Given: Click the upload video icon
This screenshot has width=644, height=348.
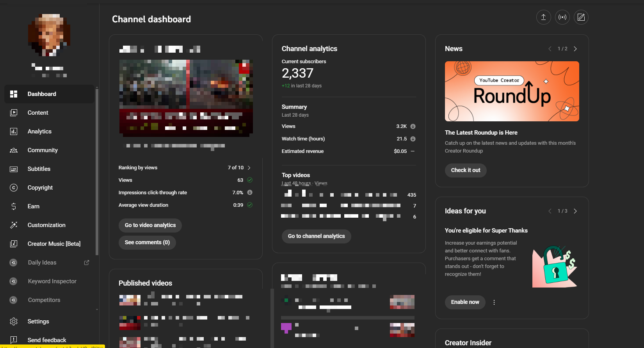Looking at the screenshot, I should [x=543, y=17].
